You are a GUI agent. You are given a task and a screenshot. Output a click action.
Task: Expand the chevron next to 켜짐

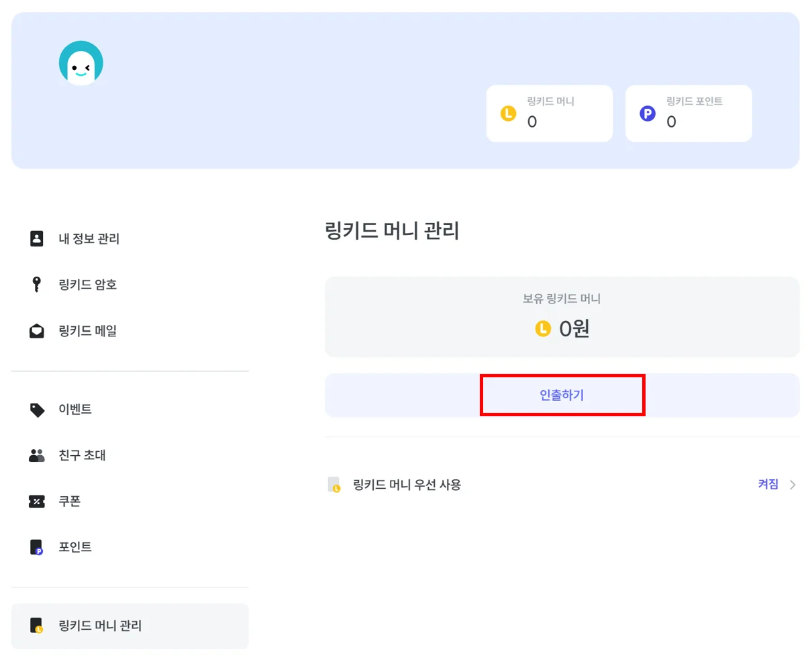pos(793,485)
